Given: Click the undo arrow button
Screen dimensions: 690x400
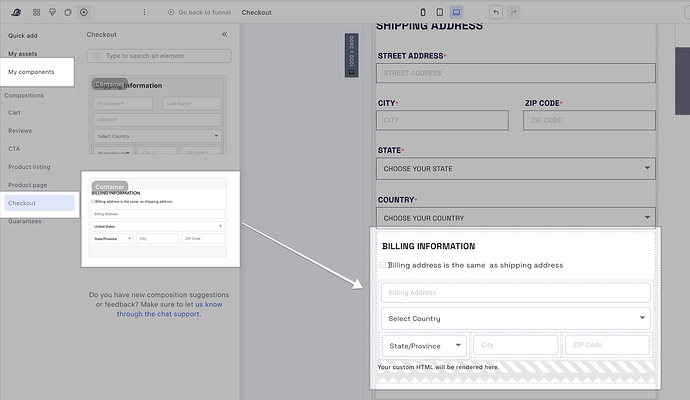Looking at the screenshot, I should point(496,12).
